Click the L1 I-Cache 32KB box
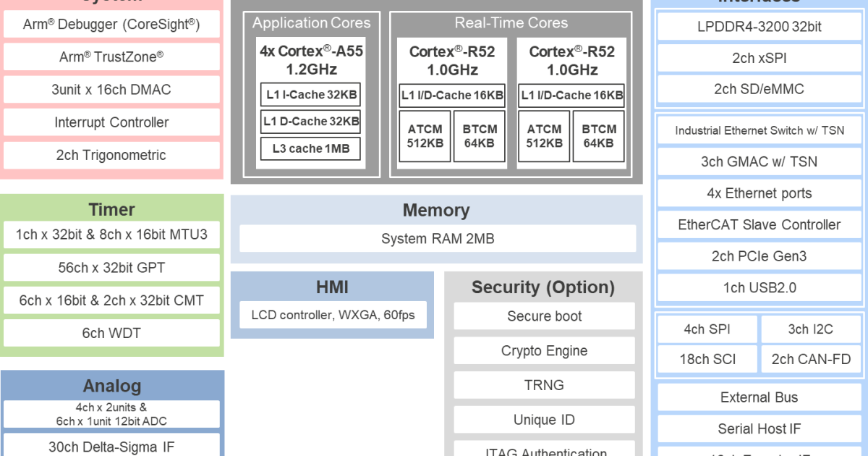 (311, 95)
